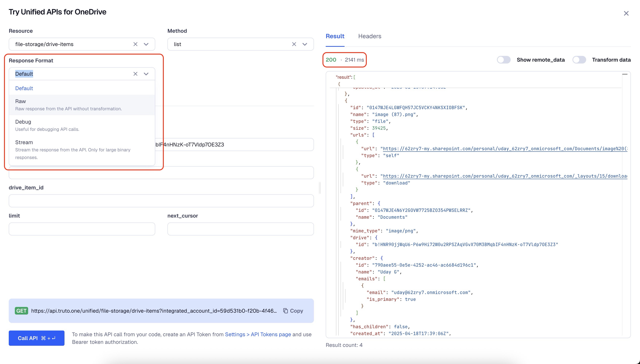This screenshot has height=364, width=640.
Task: Close the Try Unified APIs dialog
Action: tap(626, 13)
